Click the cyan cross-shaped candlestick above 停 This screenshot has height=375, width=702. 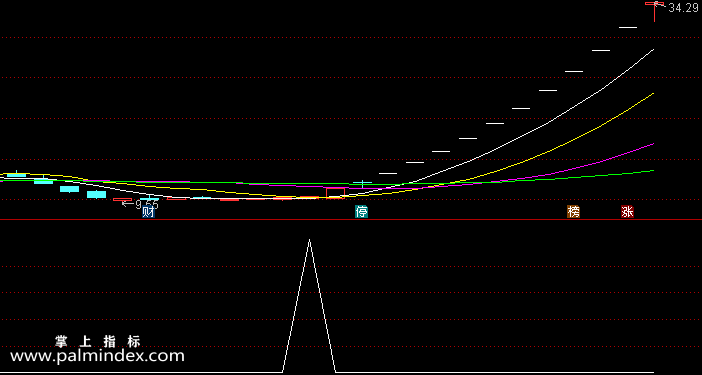coord(363,183)
